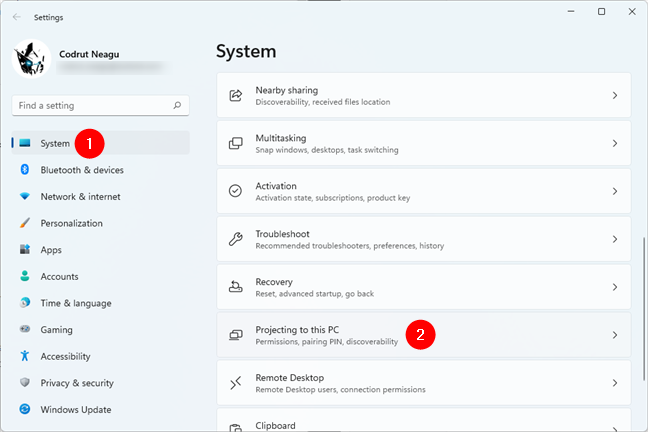Open Activation settings
The image size is (648, 432).
pos(424,191)
